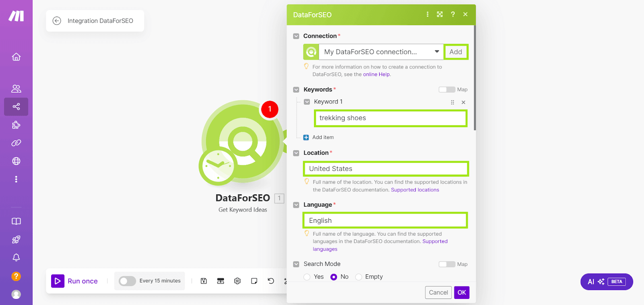Open the sidebar More three-dot menu
Screen dimensions: 644x305
coord(16,179)
